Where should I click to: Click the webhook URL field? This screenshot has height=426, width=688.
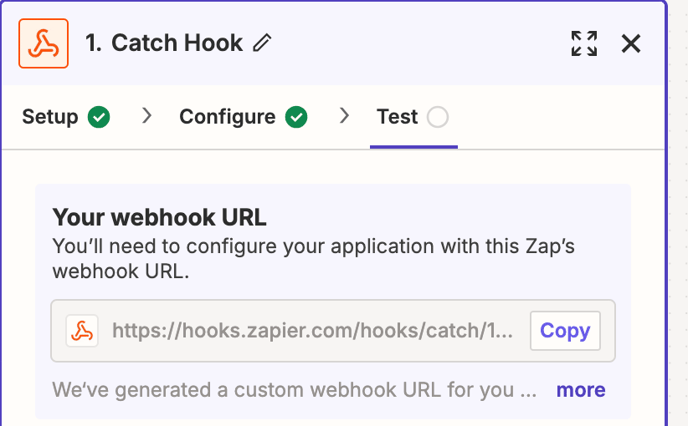333,331
